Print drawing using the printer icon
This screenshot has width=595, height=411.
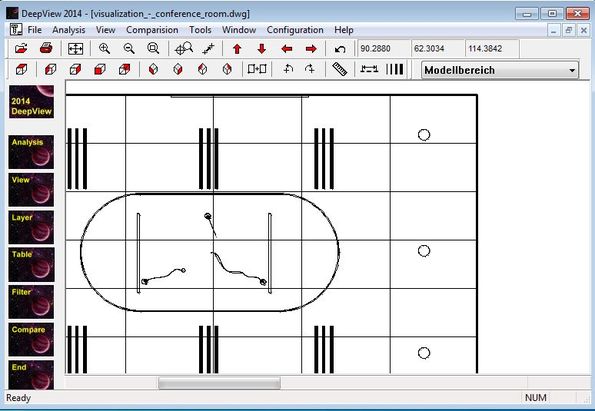click(46, 49)
